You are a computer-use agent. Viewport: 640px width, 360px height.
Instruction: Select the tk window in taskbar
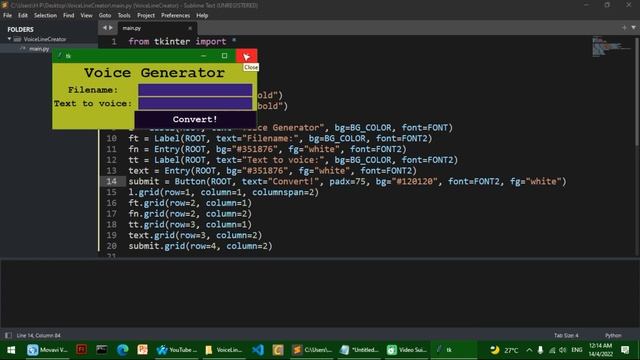coord(454,350)
